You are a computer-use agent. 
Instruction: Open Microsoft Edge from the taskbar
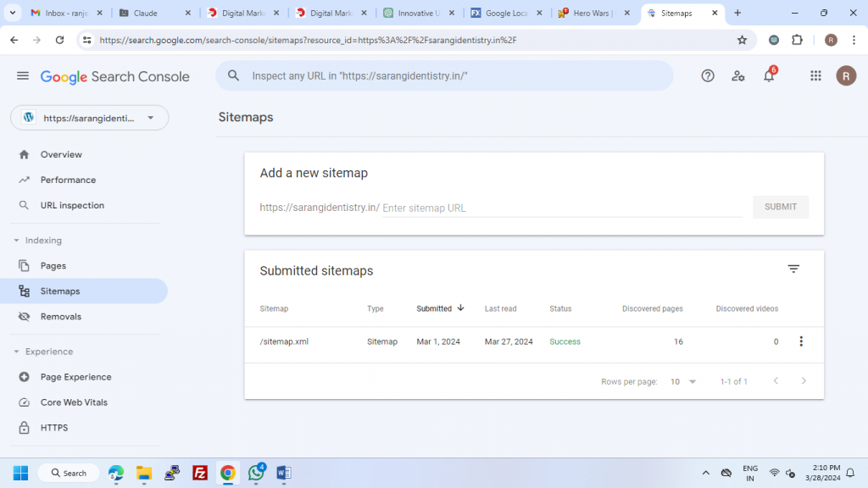115,473
